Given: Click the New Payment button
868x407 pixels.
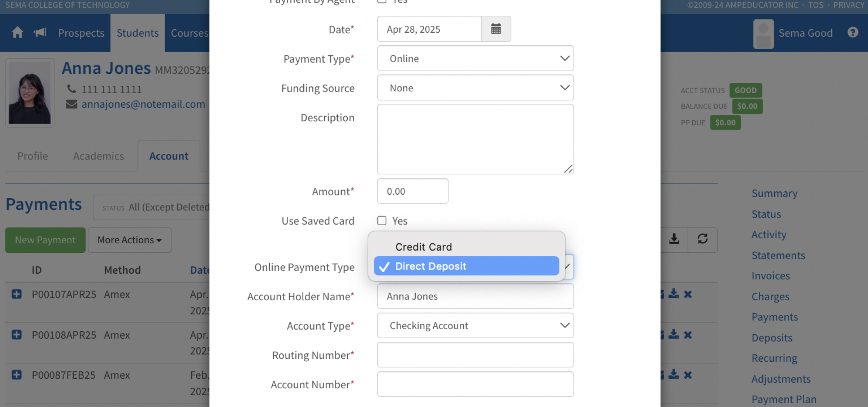Looking at the screenshot, I should pos(45,240).
